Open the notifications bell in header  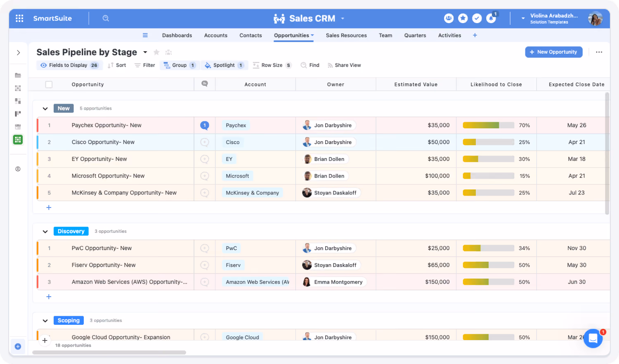(x=491, y=18)
